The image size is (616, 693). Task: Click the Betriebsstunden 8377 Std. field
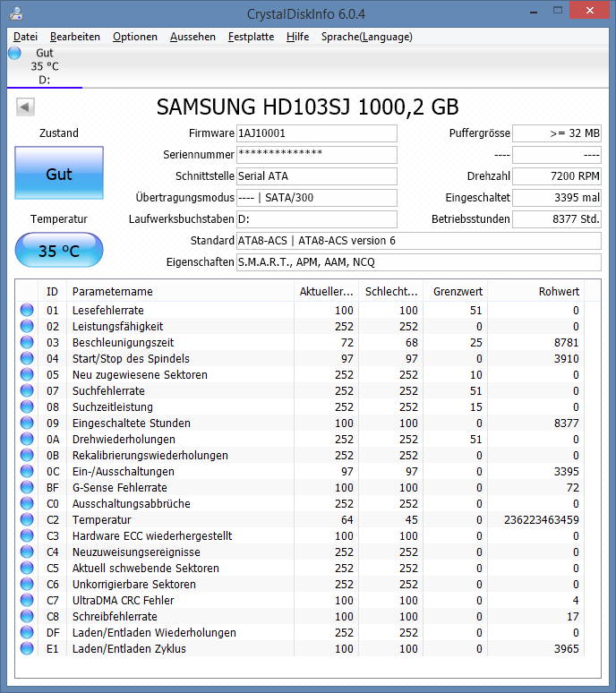point(557,219)
